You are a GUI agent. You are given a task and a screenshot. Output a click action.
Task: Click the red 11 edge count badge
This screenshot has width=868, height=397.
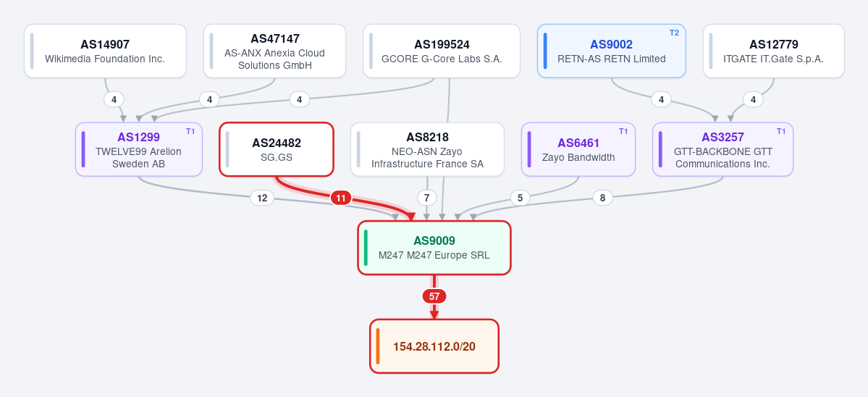pyautogui.click(x=341, y=198)
